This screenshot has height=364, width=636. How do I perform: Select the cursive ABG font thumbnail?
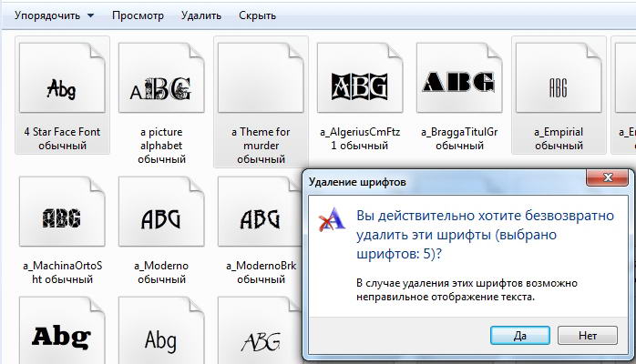260,330
